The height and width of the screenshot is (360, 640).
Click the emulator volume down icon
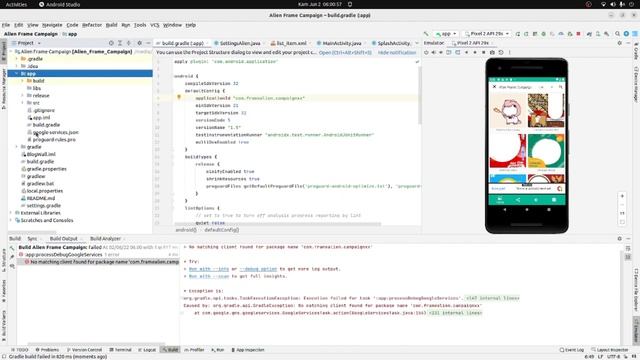pyautogui.click(x=441, y=52)
